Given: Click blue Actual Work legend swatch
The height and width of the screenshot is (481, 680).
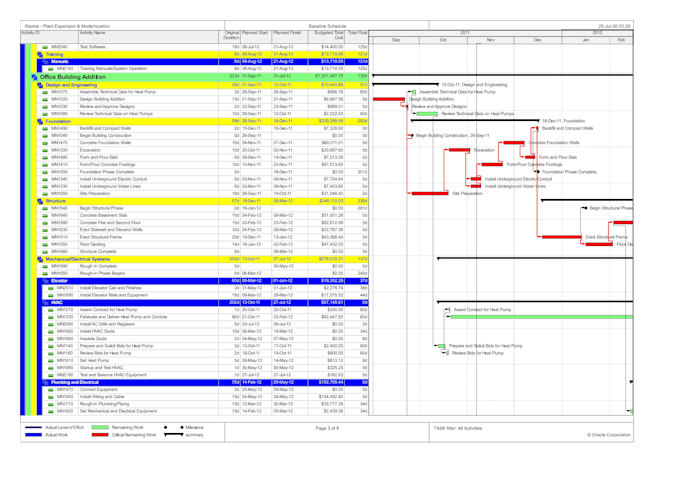Looking at the screenshot, I should [33, 435].
